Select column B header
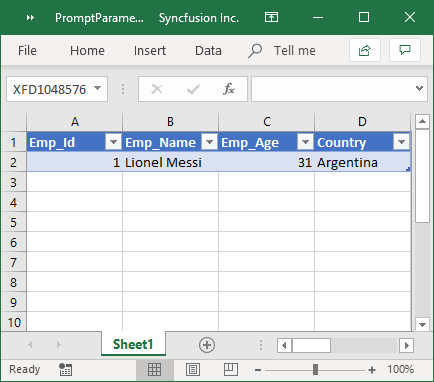The image size is (434, 382). [x=170, y=122]
